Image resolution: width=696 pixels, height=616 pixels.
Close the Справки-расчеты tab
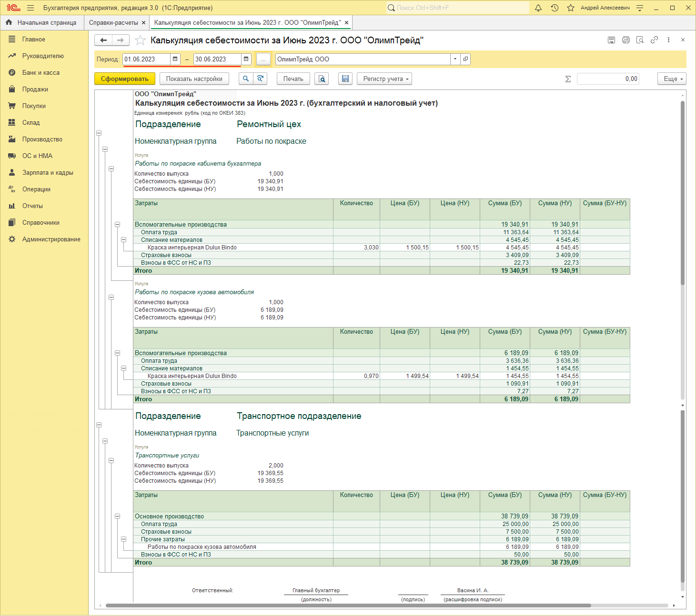pos(143,22)
